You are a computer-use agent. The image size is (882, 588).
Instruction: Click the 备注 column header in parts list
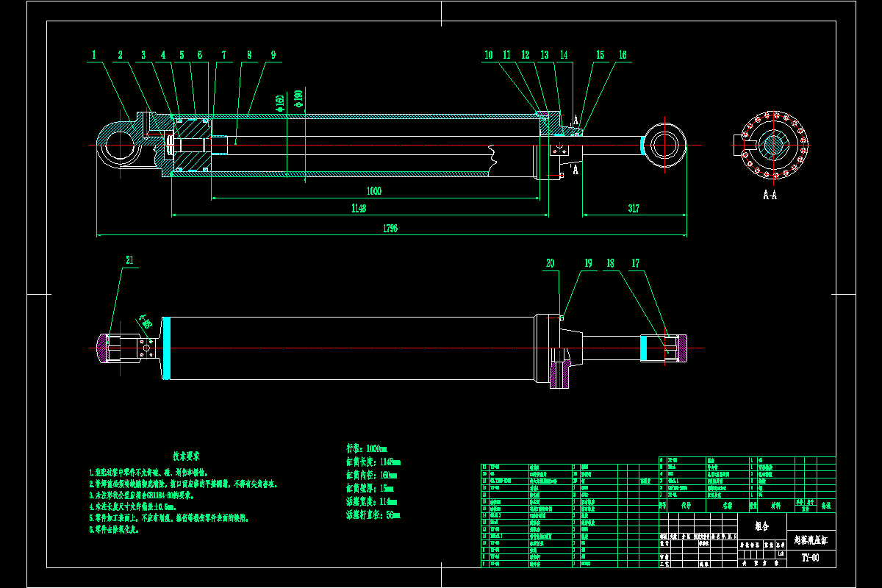[x=825, y=506]
